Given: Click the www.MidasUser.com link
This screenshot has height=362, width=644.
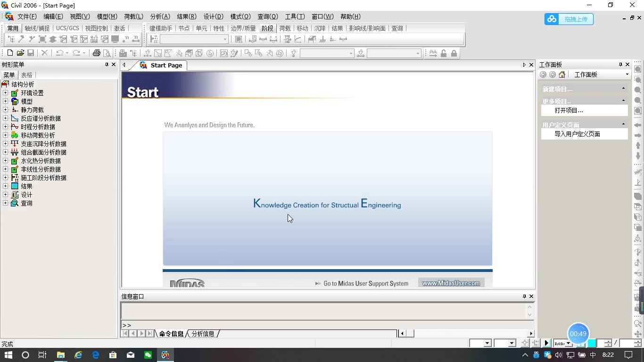Looking at the screenshot, I should (451, 283).
